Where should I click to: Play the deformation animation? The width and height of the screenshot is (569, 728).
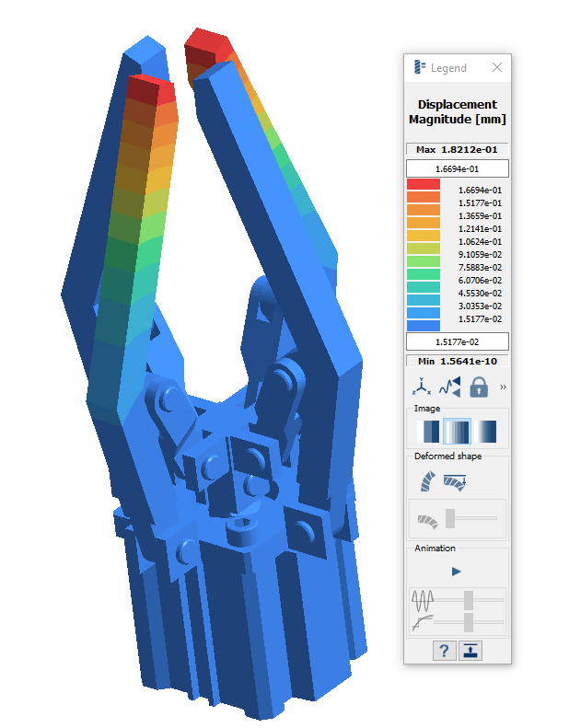pyautogui.click(x=456, y=571)
